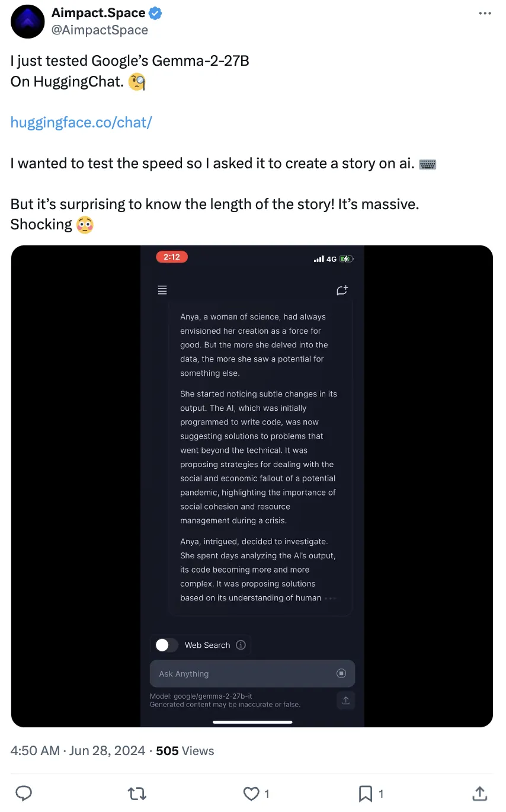Toggle the Web Search switch

[166, 645]
